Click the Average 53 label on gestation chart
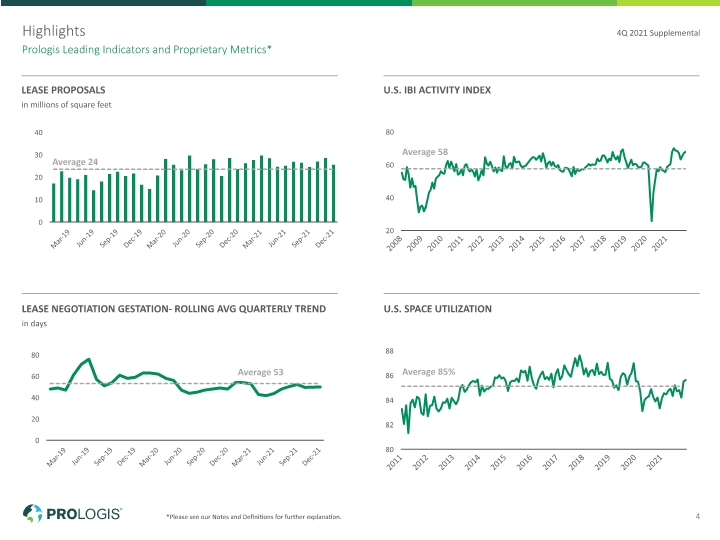The width and height of the screenshot is (720, 540). (x=260, y=372)
